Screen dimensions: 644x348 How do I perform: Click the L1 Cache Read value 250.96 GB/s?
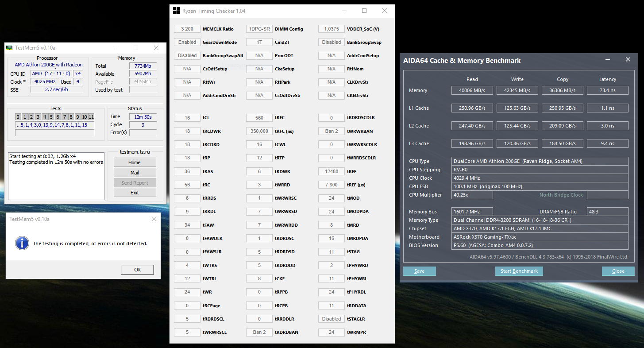click(472, 108)
